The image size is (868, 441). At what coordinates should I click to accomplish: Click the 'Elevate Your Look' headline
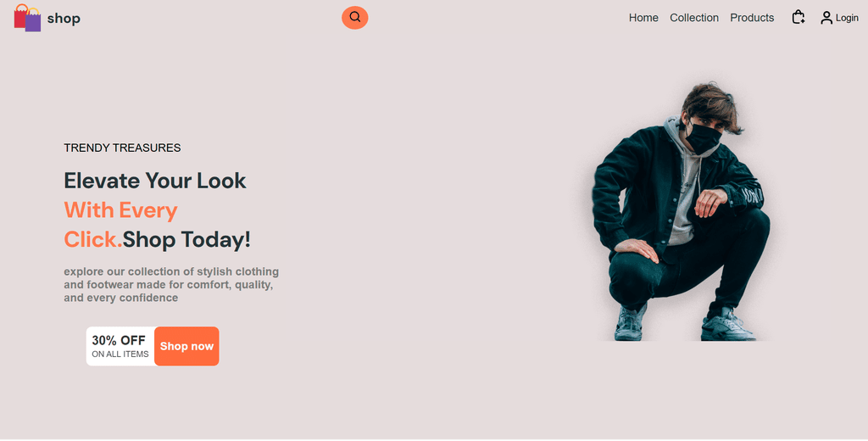pyautogui.click(x=155, y=181)
